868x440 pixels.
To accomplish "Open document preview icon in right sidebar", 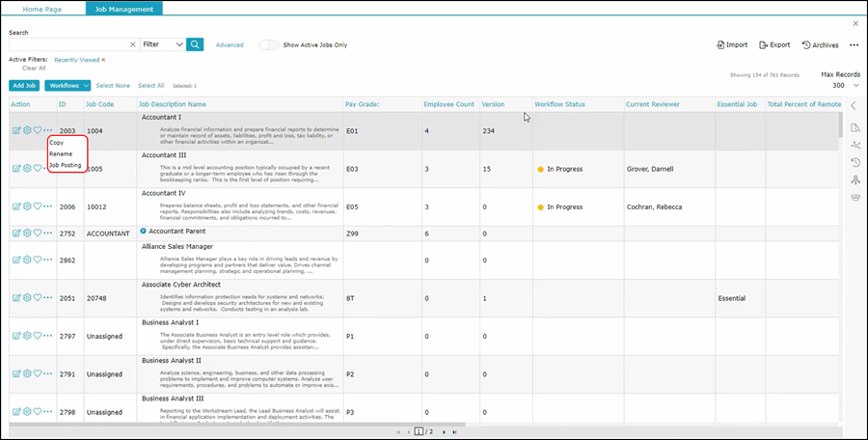I will [854, 126].
